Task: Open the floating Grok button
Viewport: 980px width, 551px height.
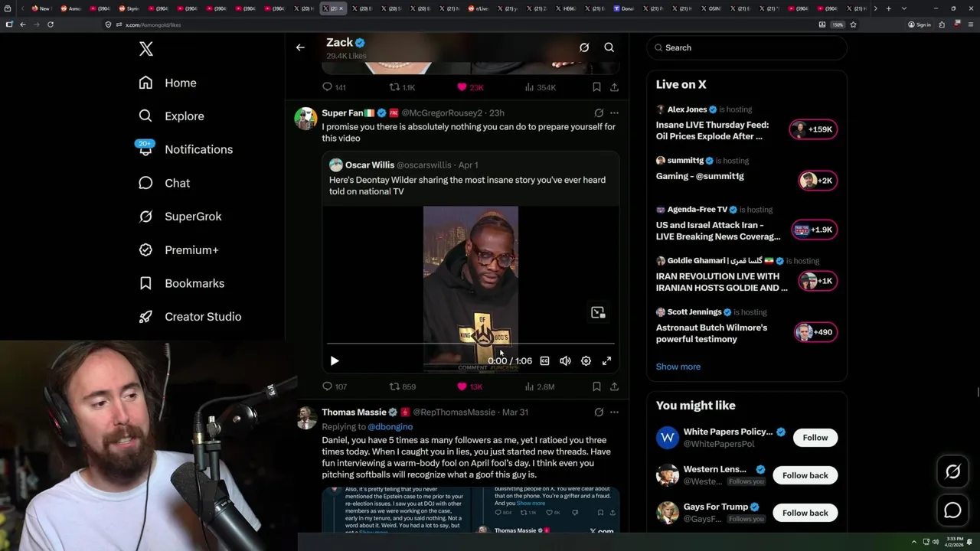Action: (952, 472)
